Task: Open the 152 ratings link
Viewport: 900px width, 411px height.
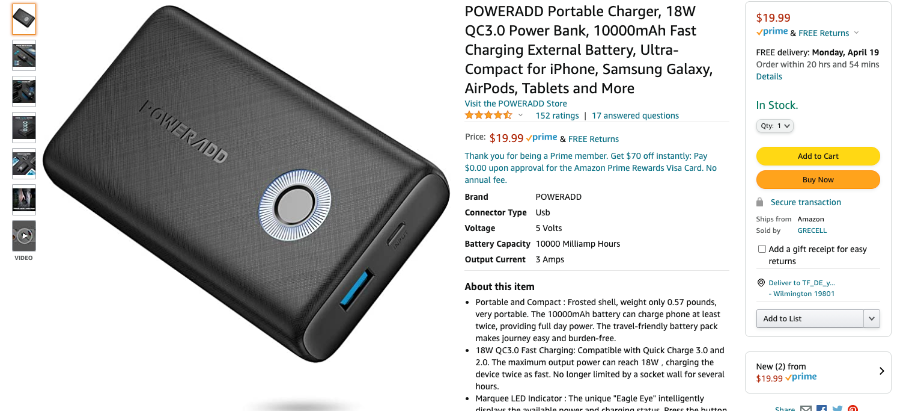Action: click(557, 115)
